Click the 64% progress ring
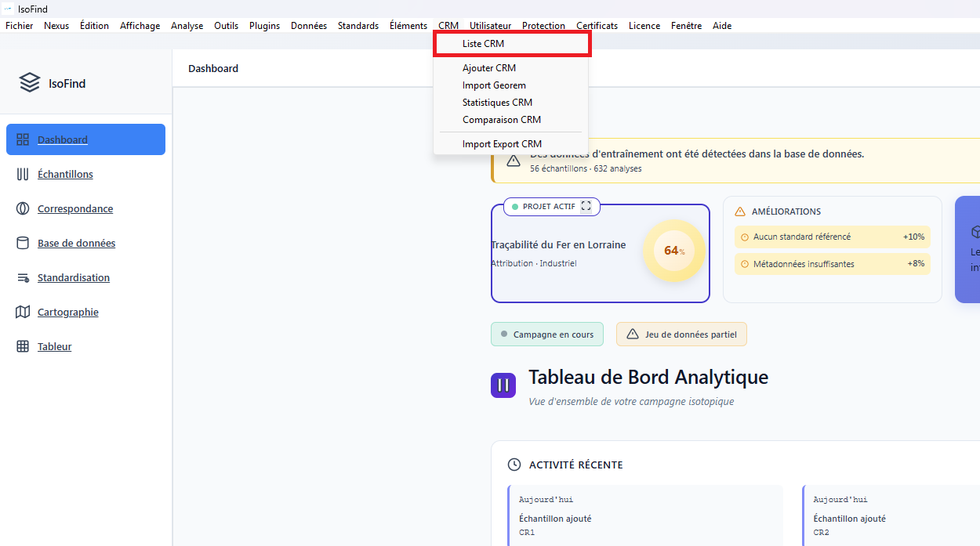Screen dimensions: 980x546 point(673,251)
